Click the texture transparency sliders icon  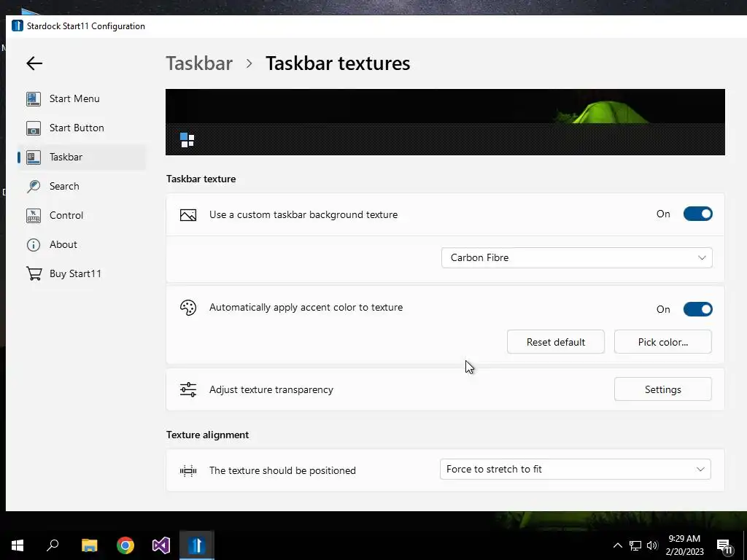tap(188, 389)
